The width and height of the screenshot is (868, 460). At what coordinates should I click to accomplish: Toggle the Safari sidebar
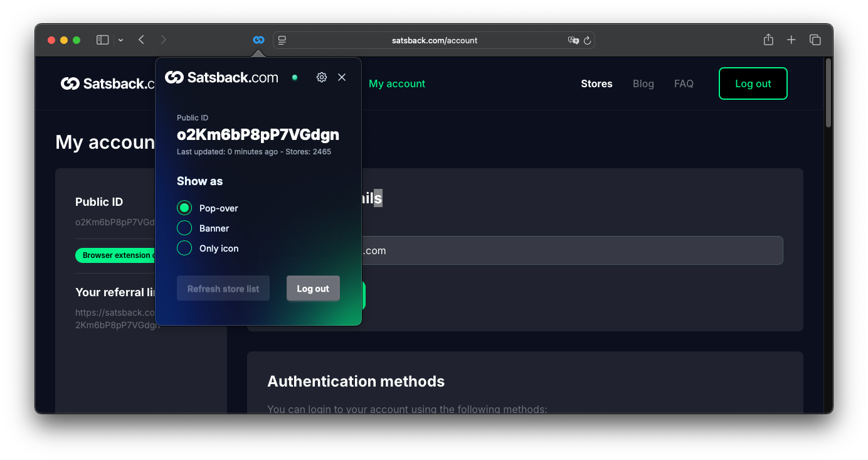[102, 40]
